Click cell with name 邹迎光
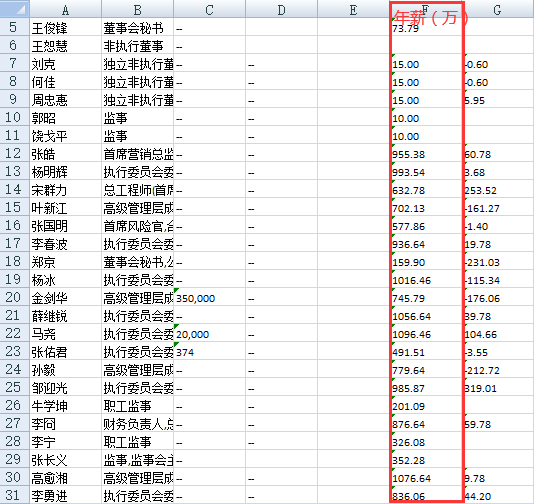 click(x=65, y=387)
